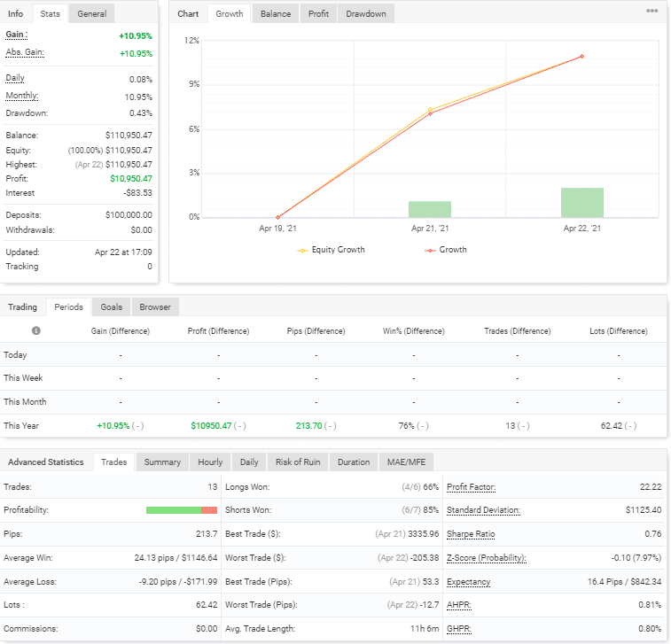Toggle the Equity Growth legend series

331,250
